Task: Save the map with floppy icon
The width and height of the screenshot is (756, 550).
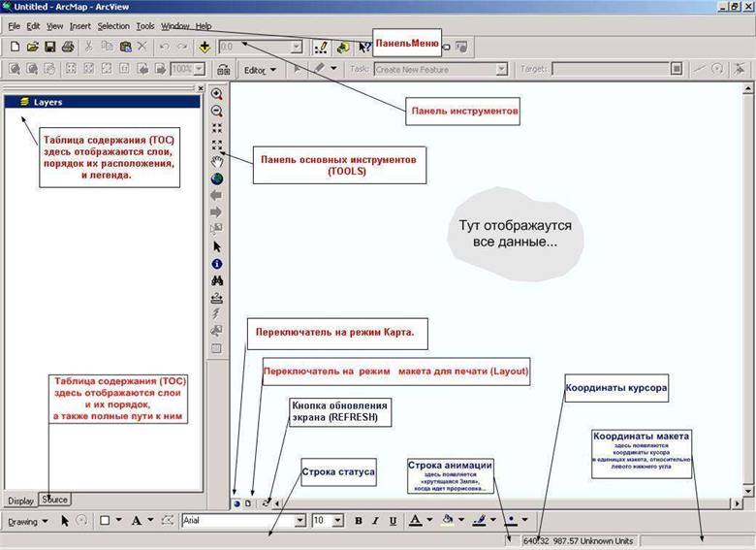Action: [49, 47]
